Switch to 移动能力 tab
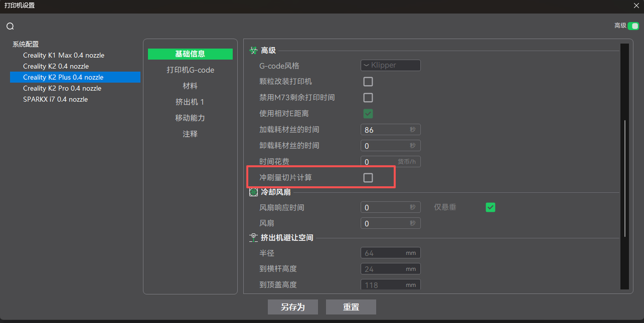The width and height of the screenshot is (644, 323). pos(190,118)
